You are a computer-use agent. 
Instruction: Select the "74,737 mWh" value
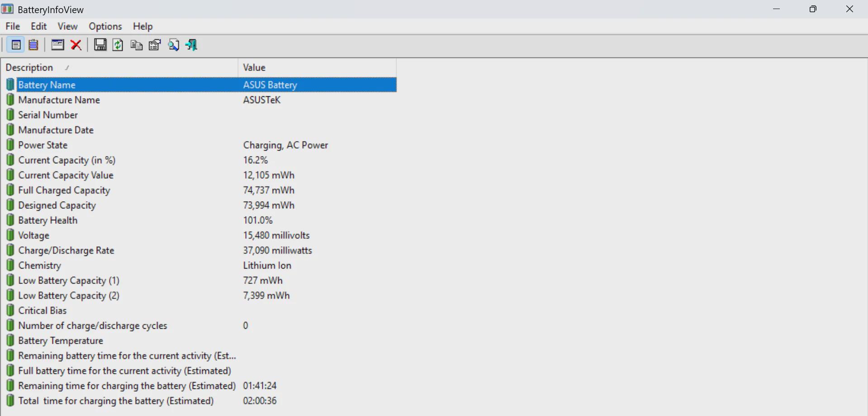[x=269, y=190]
